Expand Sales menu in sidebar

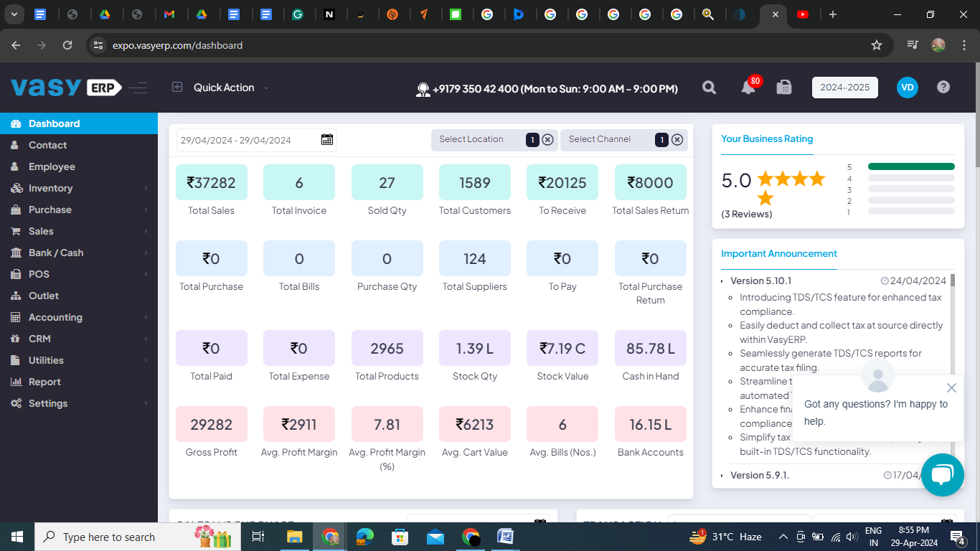79,231
